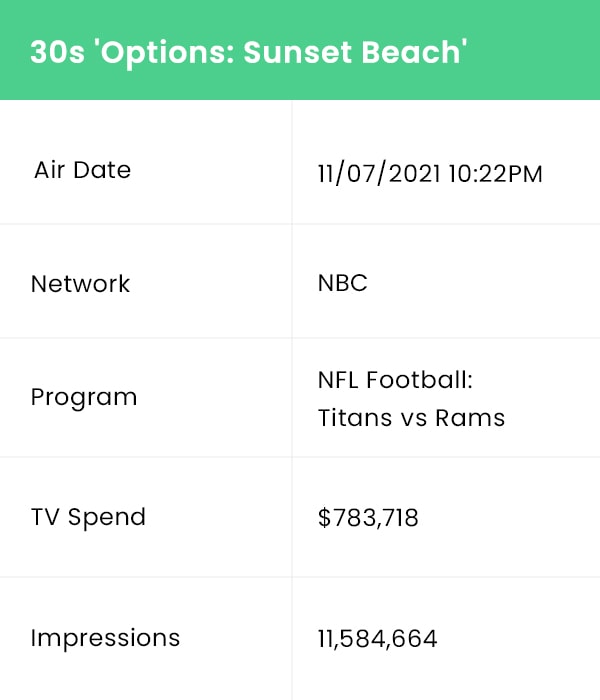Select the Air Date label cell
The height and width of the screenshot is (700, 600).
point(146,162)
